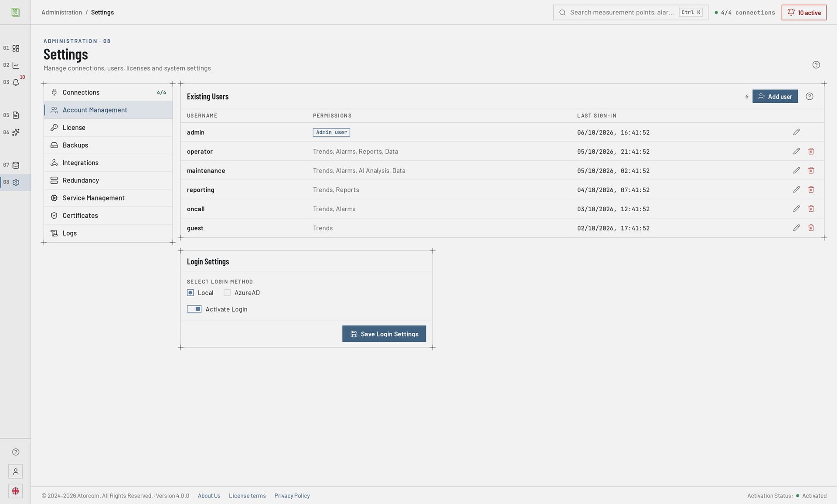Click Save Login Settings button
Viewport: 837px width, 504px height.
coord(384,334)
